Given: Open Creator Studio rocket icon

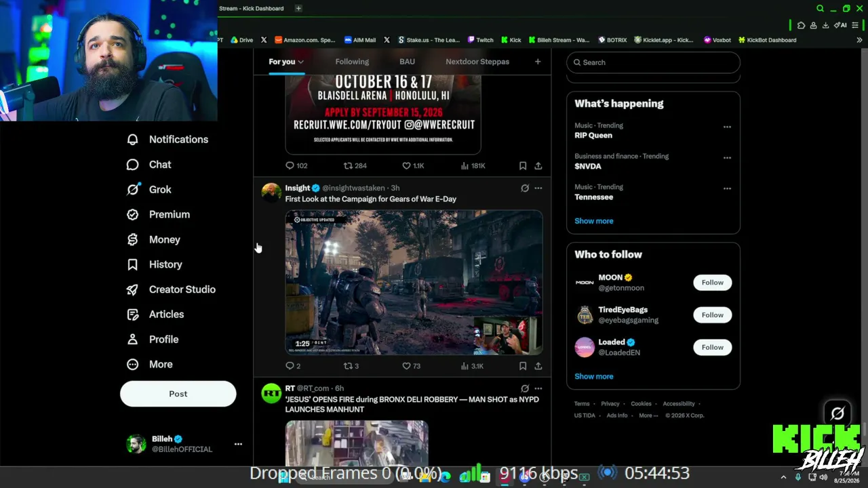Looking at the screenshot, I should [x=133, y=289].
